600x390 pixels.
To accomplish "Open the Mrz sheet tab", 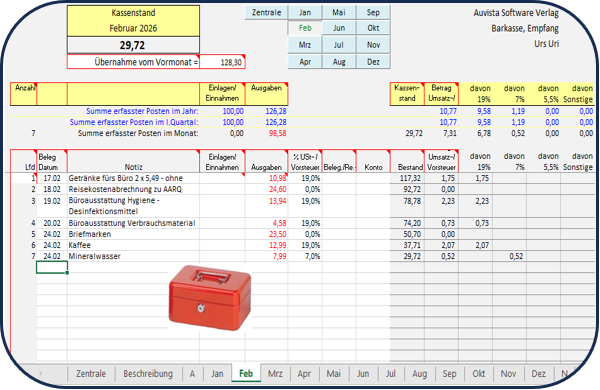I will [275, 374].
